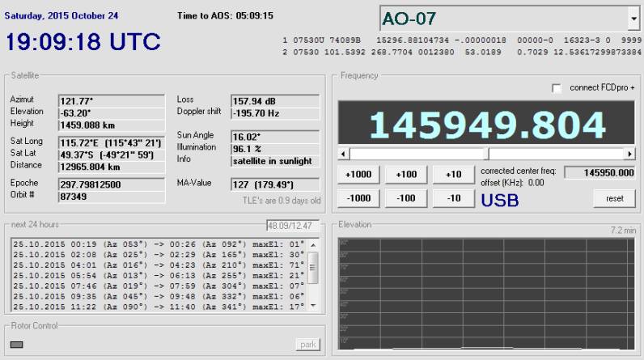Click the Elevation graph plot area
644x360 pixels.
click(486, 294)
